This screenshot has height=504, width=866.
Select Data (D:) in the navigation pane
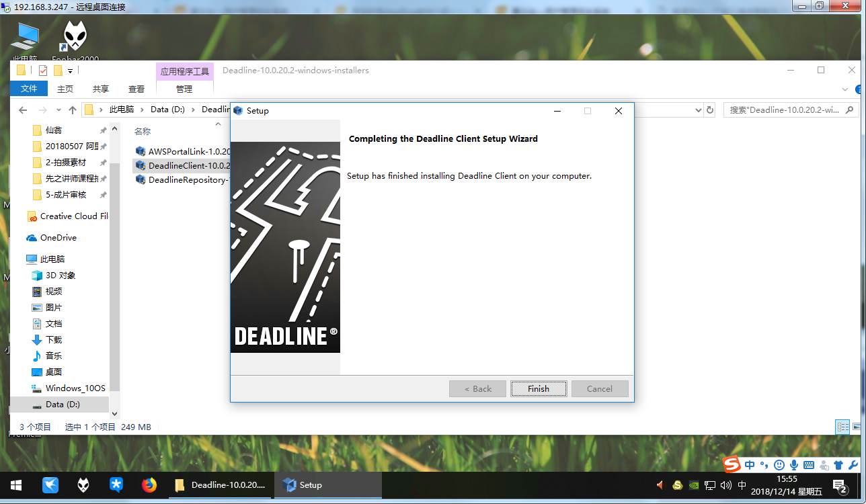tap(63, 404)
